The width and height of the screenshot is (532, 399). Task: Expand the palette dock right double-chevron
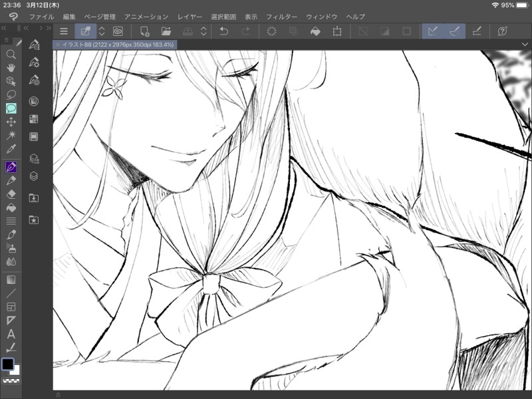(x=48, y=28)
